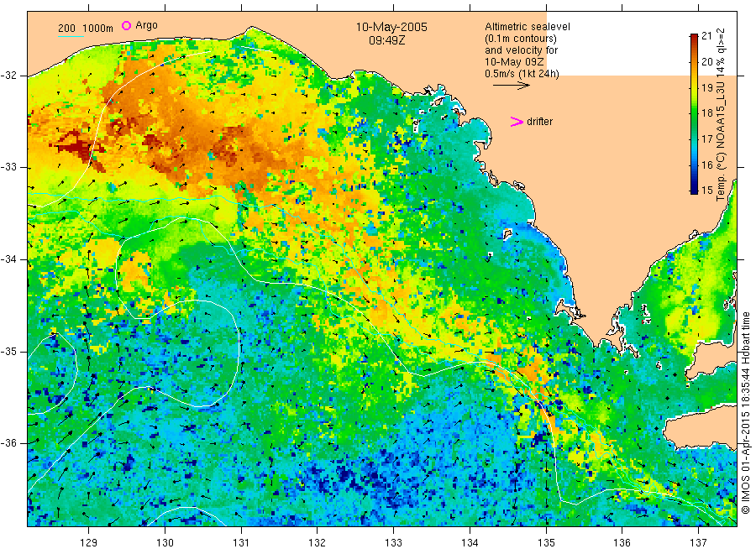Click the temperature color bar
The height and width of the screenshot is (554, 756).
(694, 113)
